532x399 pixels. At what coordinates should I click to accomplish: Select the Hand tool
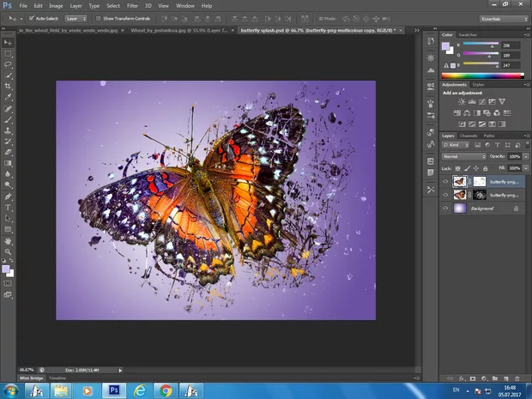(x=8, y=241)
